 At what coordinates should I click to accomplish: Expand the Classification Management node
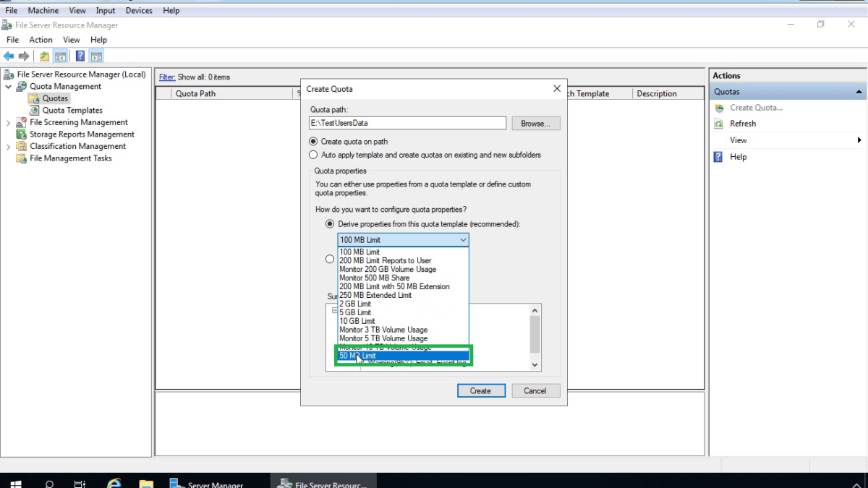point(9,147)
